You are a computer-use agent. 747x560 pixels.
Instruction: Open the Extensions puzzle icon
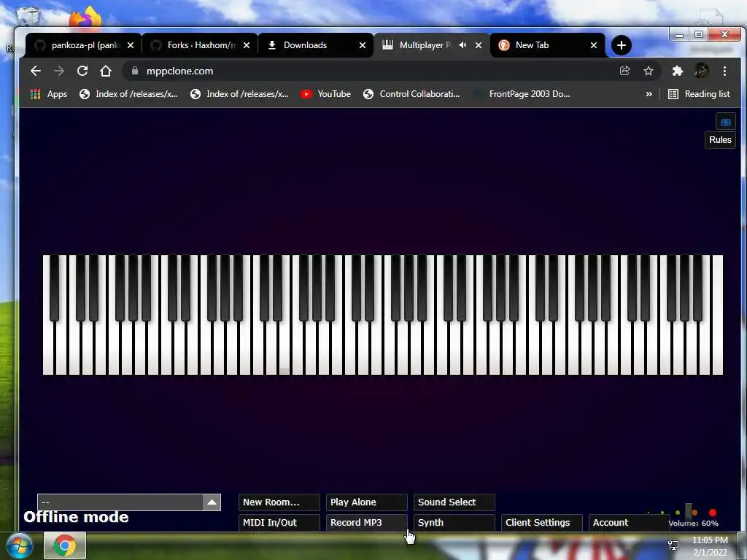(677, 71)
